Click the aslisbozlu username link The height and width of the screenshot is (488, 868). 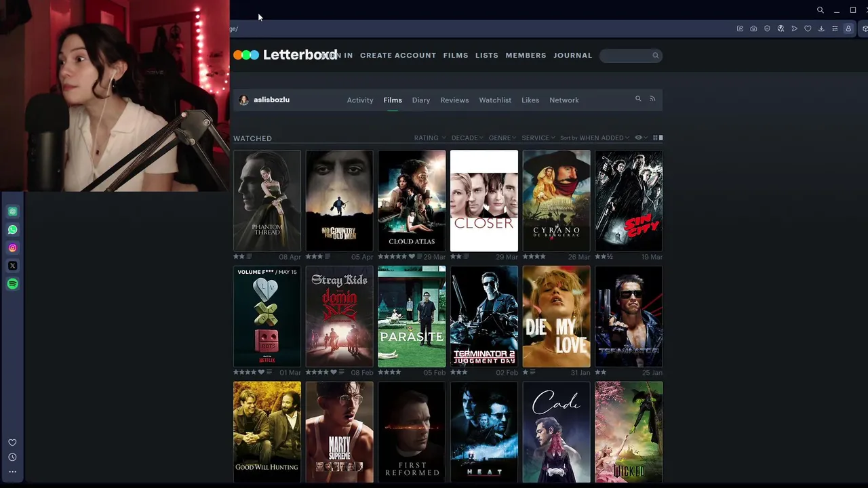[271, 100]
